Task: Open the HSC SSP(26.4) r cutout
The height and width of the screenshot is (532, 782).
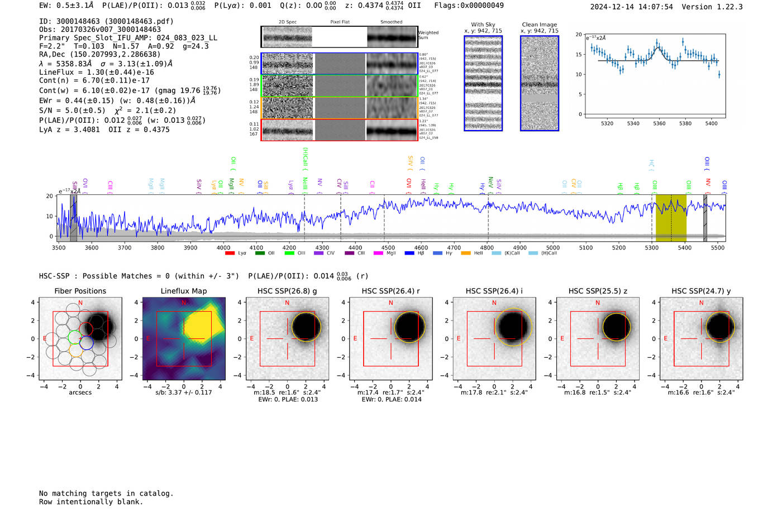Action: click(390, 339)
